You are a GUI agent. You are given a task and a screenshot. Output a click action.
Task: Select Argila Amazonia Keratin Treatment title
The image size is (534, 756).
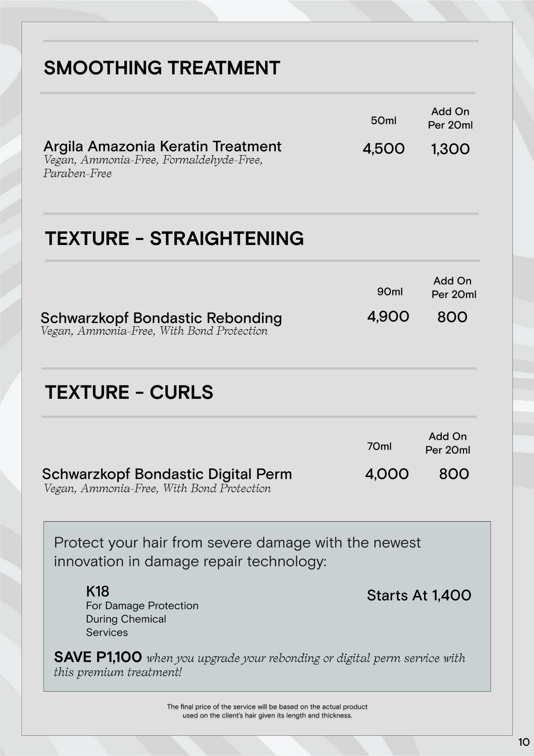click(162, 147)
